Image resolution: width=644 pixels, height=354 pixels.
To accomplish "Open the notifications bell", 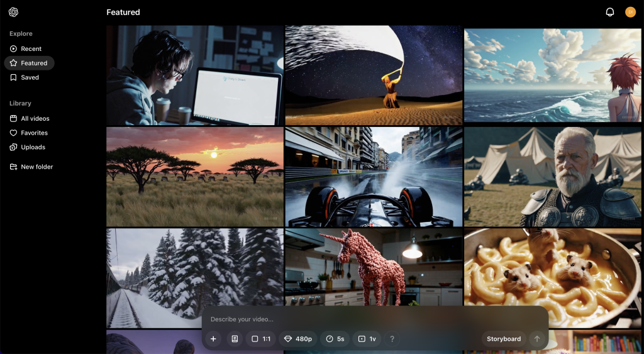I will pos(609,12).
